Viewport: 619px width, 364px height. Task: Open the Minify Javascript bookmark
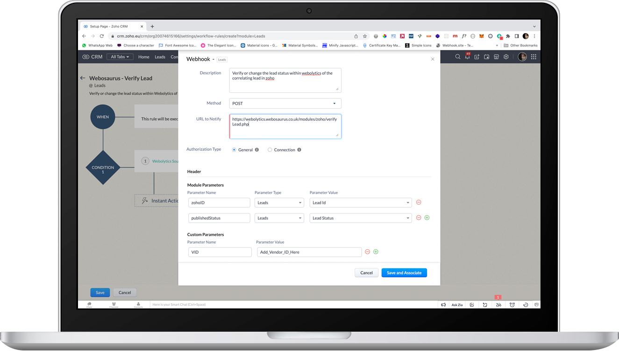coord(340,45)
